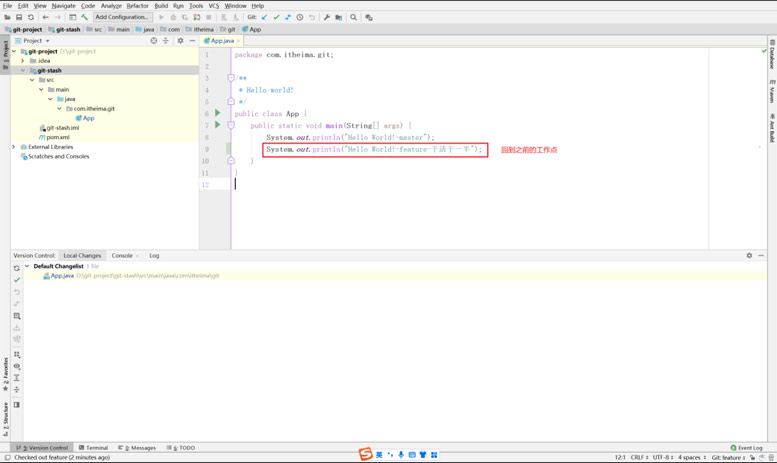Image resolution: width=777 pixels, height=463 pixels.
Task: Open the UTF-8 encoding selector
Action: pyautogui.click(x=664, y=458)
